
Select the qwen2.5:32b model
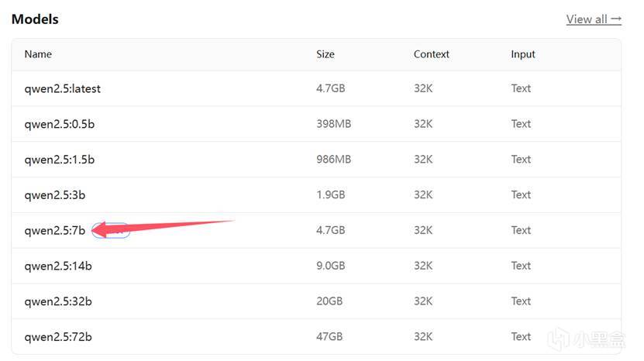click(x=58, y=301)
